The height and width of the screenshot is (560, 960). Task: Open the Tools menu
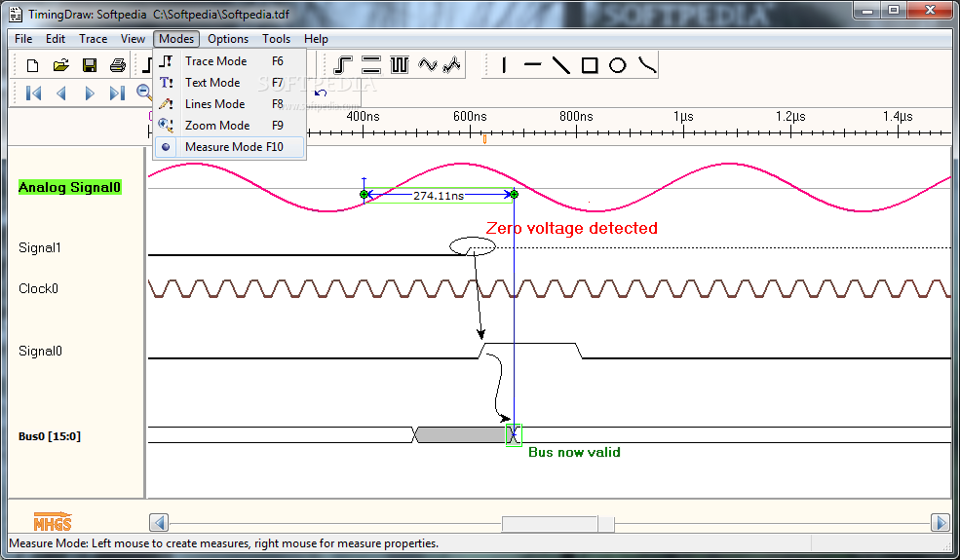click(x=276, y=39)
